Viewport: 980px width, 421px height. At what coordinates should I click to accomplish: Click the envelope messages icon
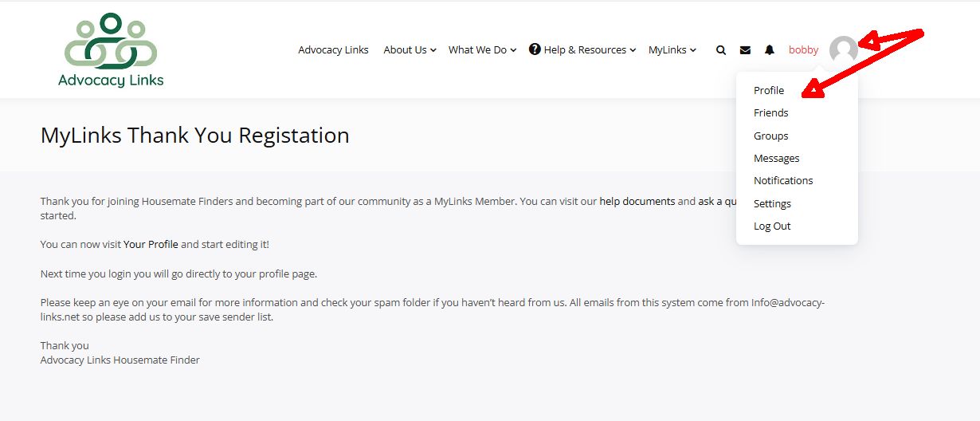[745, 50]
